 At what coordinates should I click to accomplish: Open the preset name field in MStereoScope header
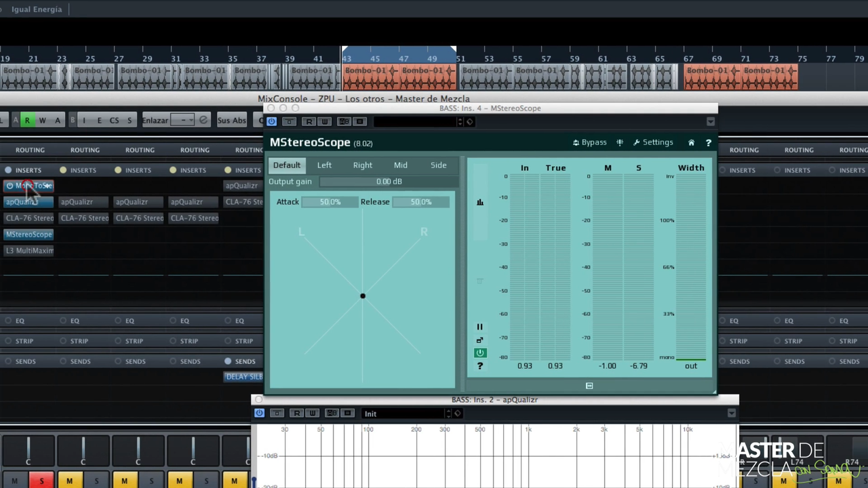[x=415, y=121]
